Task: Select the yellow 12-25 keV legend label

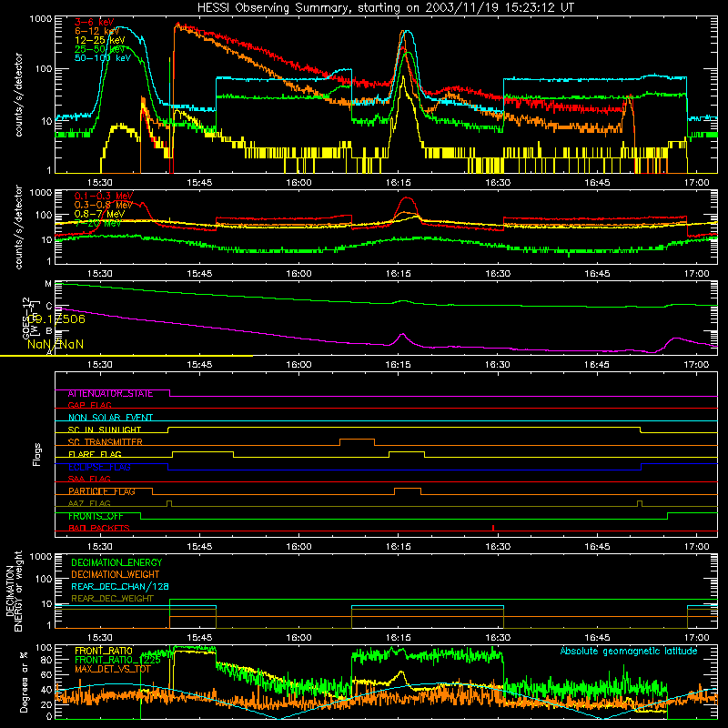Action: (99, 40)
